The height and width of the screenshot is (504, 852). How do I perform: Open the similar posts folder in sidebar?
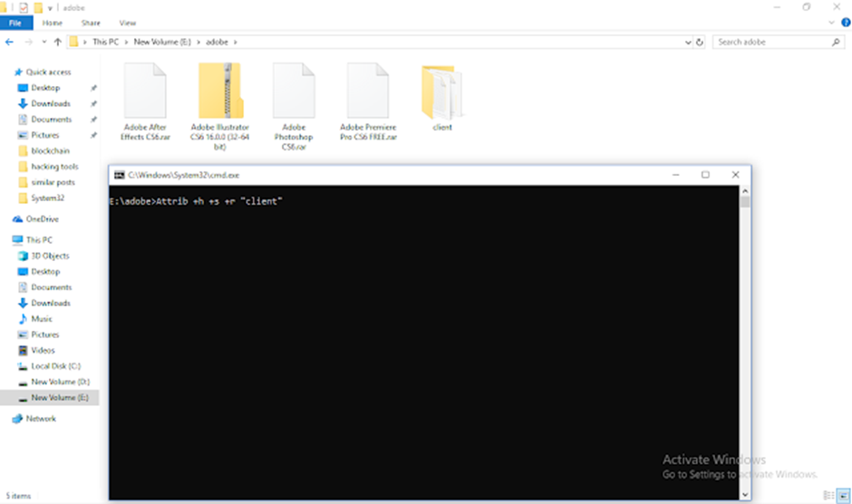53,182
